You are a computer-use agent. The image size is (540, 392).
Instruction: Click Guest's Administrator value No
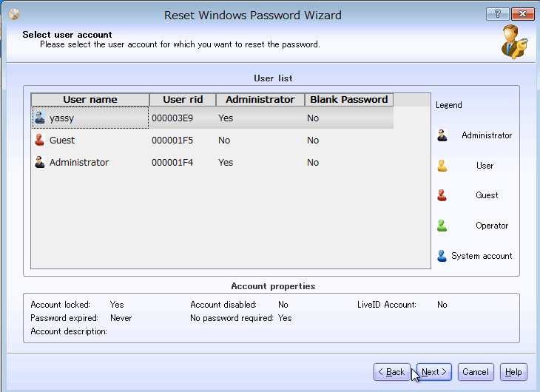pos(224,141)
